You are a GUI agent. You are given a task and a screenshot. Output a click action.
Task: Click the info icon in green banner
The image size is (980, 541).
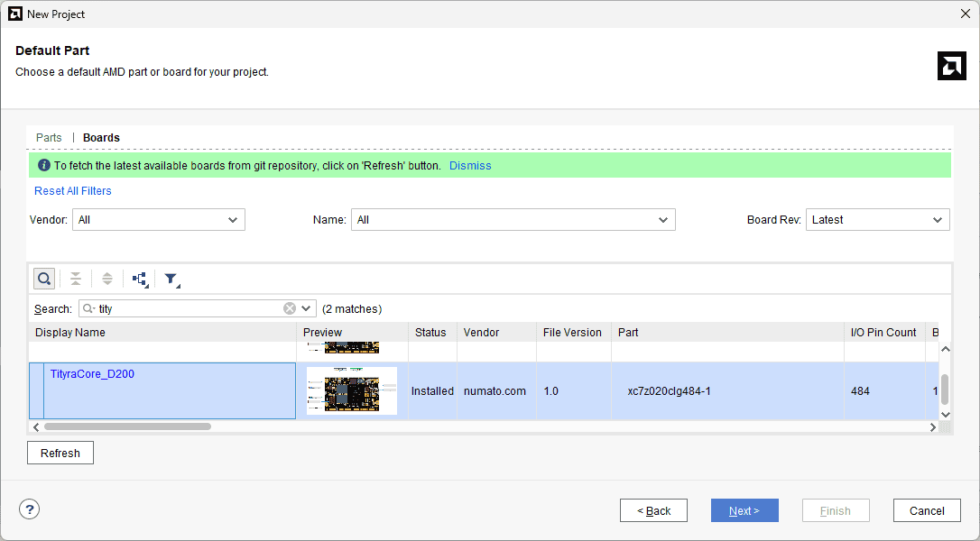click(x=43, y=166)
